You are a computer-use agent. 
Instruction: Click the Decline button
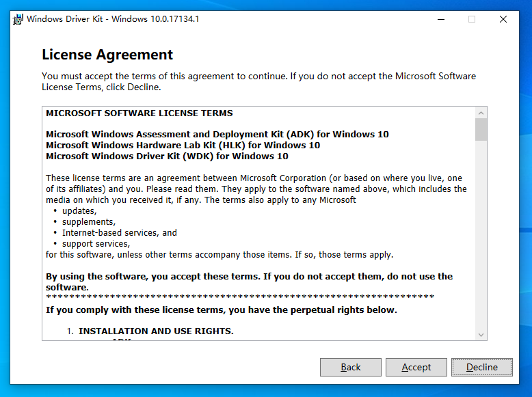tap(482, 367)
